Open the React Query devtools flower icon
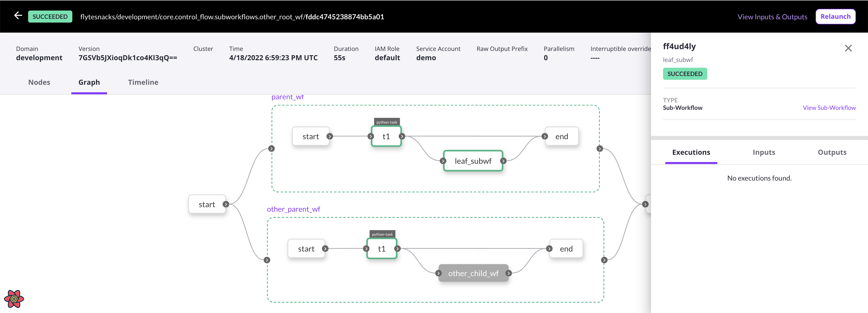This screenshot has width=868, height=313. (x=14, y=298)
